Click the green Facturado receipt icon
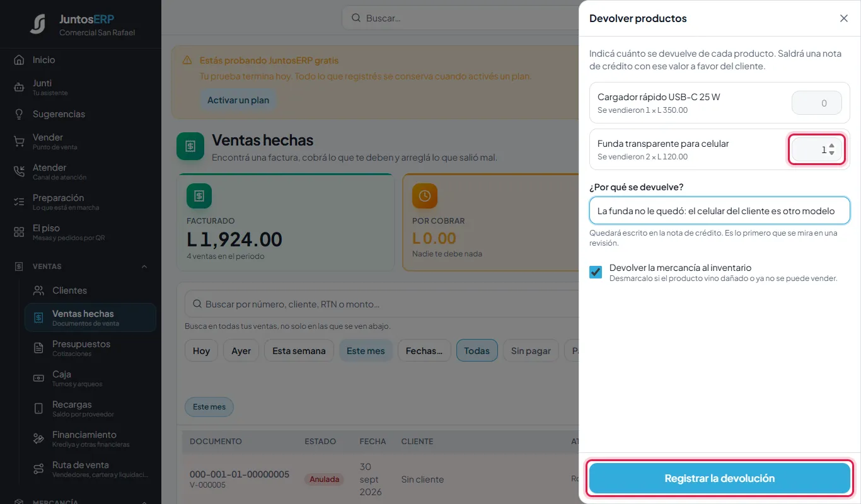Image resolution: width=861 pixels, height=504 pixels. (199, 196)
